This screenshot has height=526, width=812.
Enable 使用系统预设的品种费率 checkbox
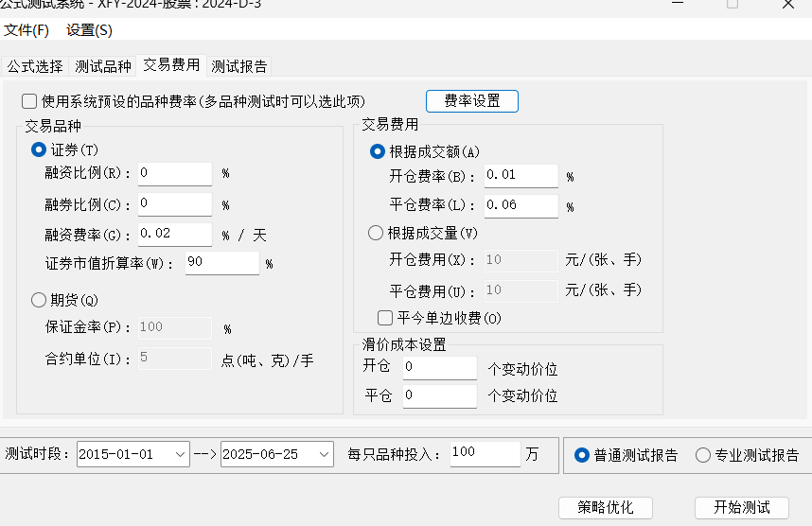click(x=29, y=101)
